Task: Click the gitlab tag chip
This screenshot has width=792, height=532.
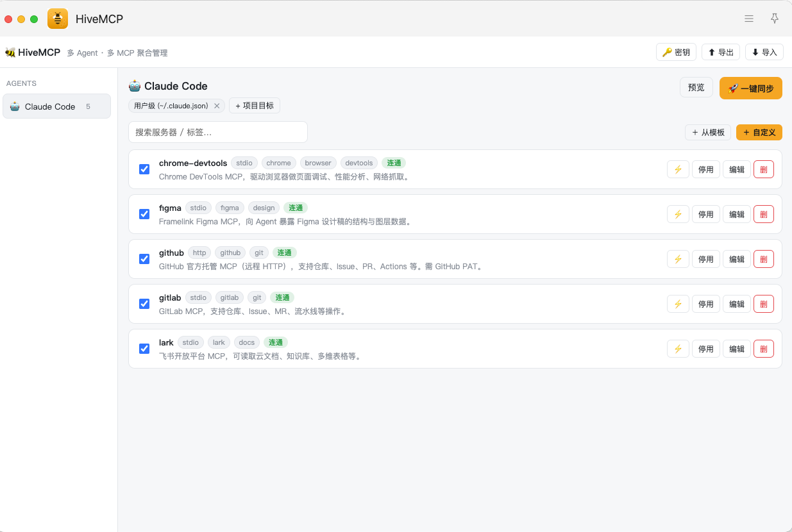Action: point(230,297)
